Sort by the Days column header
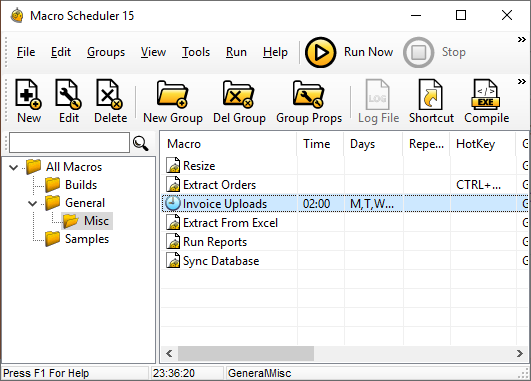Image resolution: width=531 pixels, height=381 pixels. click(x=373, y=144)
